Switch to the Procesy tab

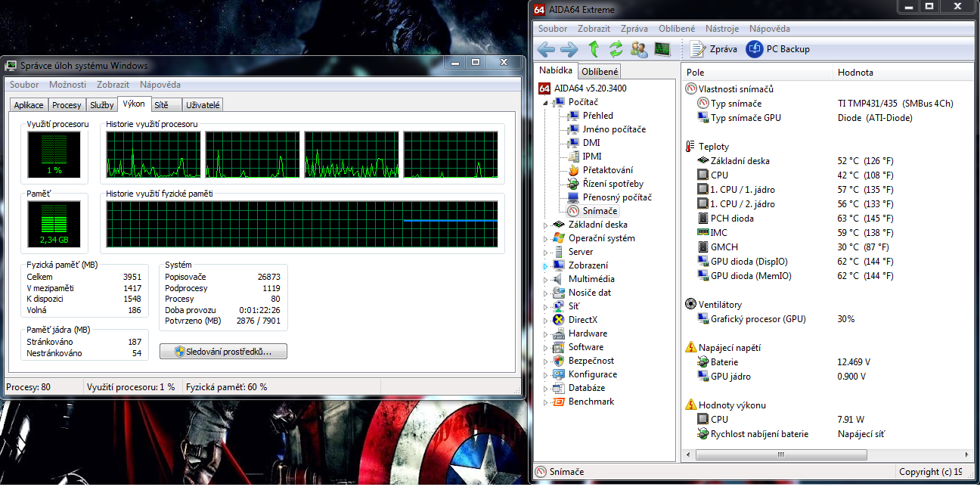(x=67, y=105)
